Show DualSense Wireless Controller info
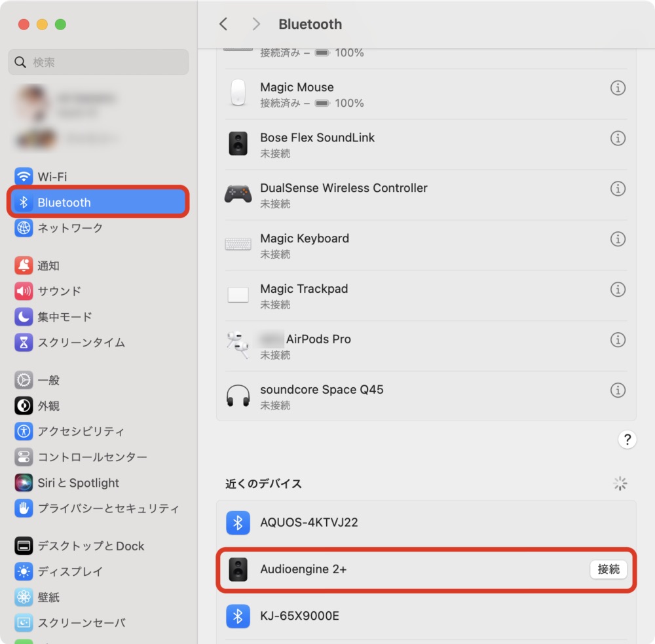 [618, 189]
